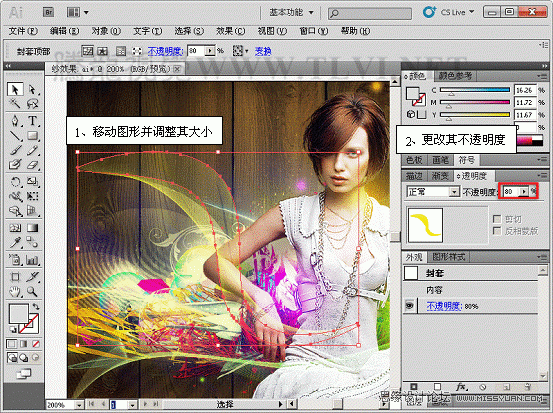Open the 基本功能 workspace dropdown
Viewport: 553px width, 413px height.
point(292,12)
